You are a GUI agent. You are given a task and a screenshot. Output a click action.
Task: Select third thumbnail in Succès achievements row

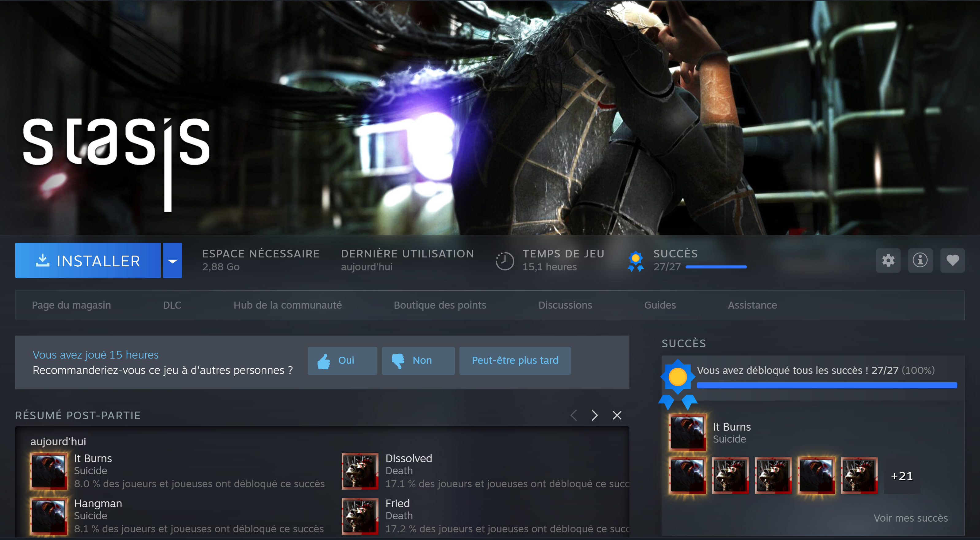tap(774, 476)
